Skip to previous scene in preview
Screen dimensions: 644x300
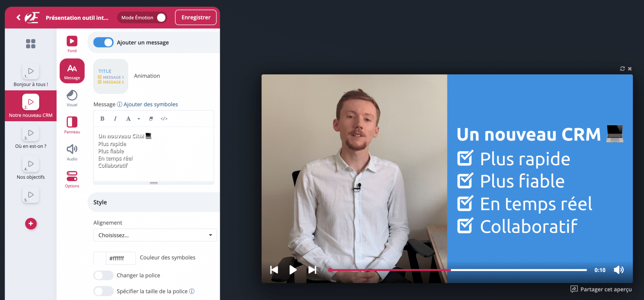274,270
